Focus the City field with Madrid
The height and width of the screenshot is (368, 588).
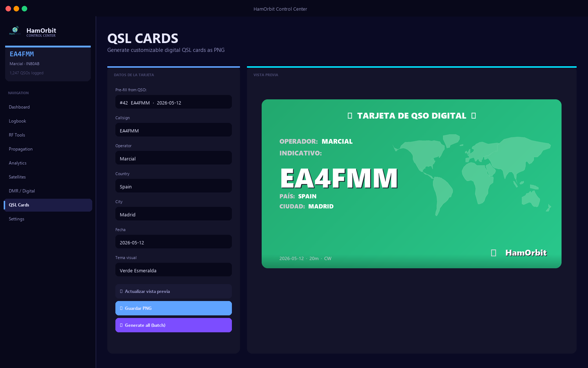173,214
